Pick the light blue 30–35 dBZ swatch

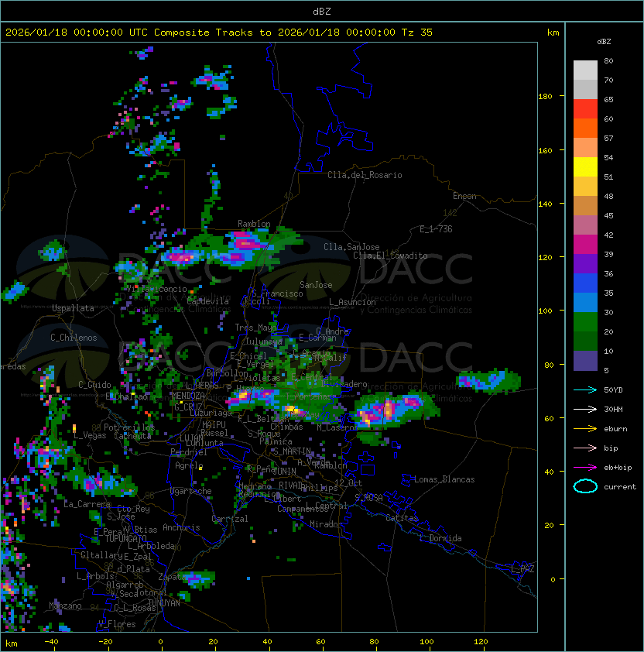point(585,303)
